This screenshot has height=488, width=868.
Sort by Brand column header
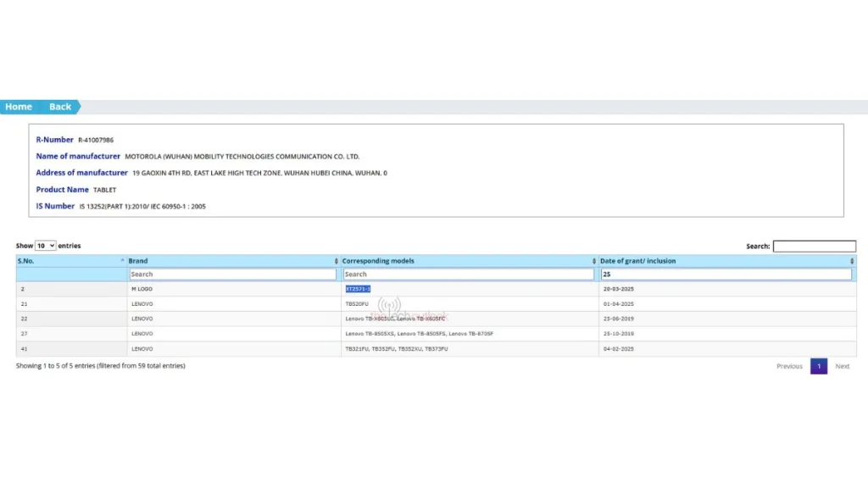[233, 261]
